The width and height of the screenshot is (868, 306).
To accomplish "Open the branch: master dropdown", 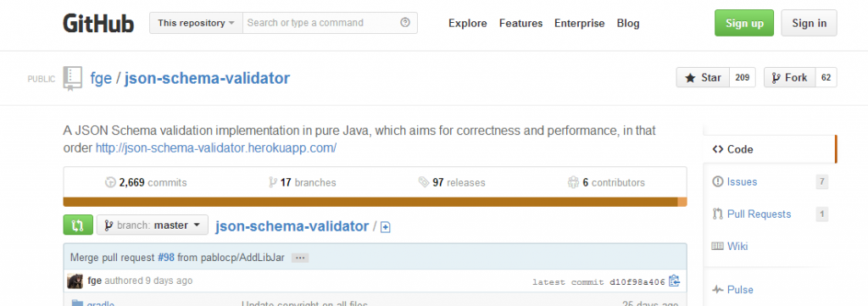I will click(x=153, y=225).
